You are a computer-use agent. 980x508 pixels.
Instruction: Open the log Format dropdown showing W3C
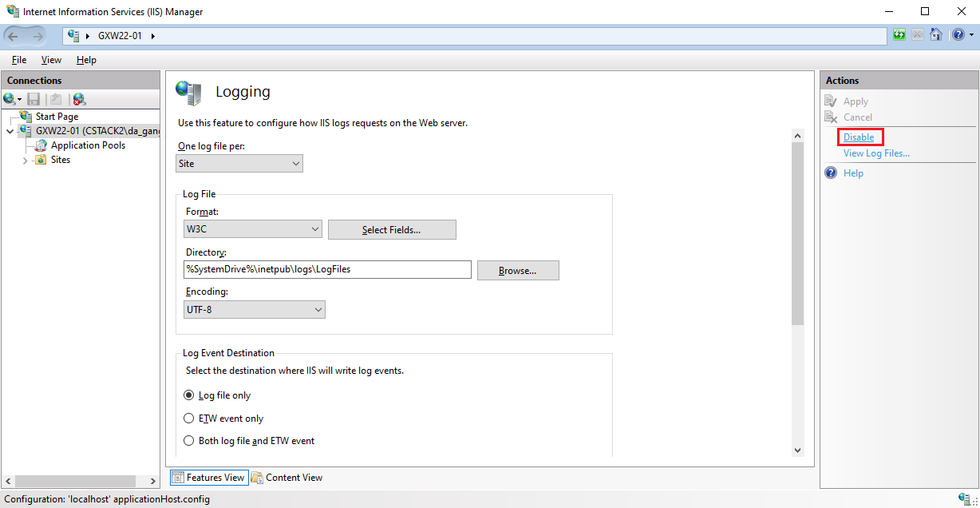pyautogui.click(x=253, y=229)
